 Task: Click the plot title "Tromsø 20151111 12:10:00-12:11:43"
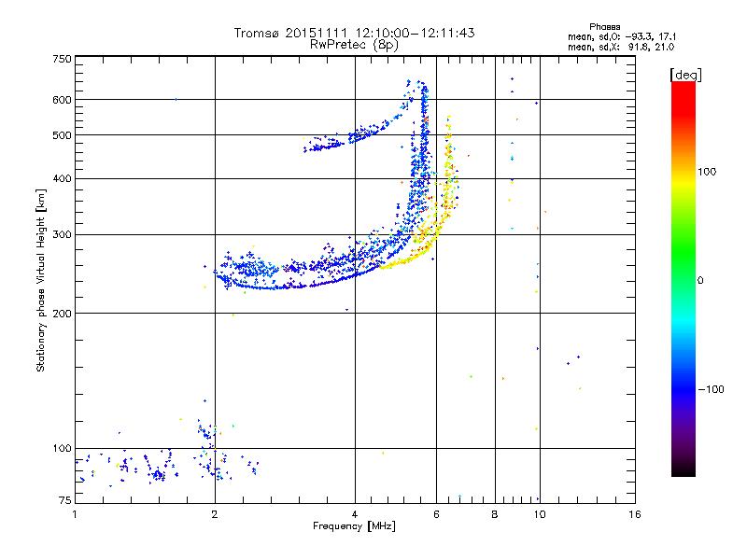pos(354,33)
